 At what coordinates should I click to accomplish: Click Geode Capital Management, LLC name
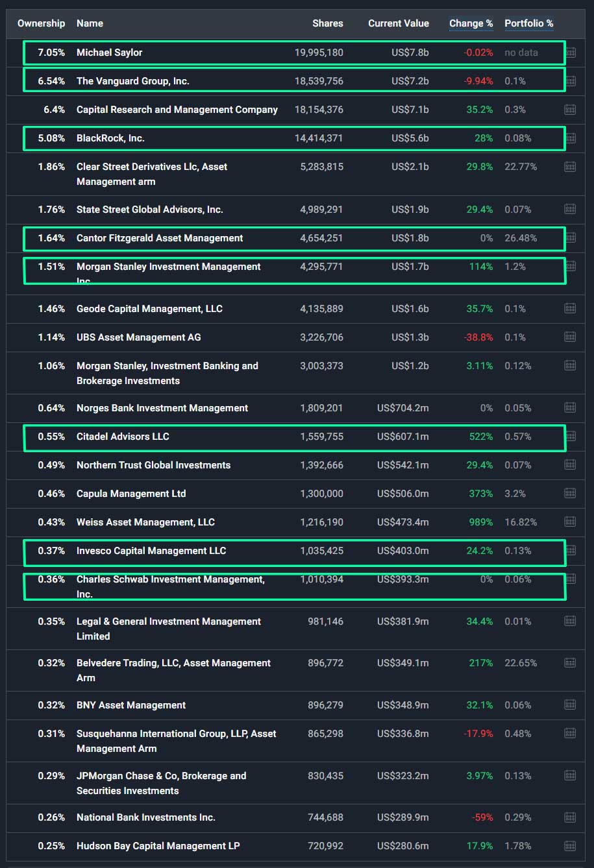149,309
